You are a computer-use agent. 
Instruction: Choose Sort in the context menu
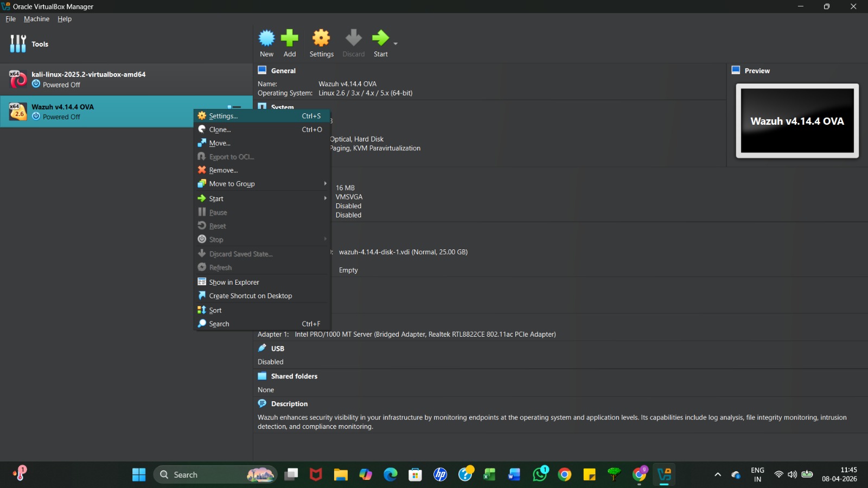coord(262,310)
